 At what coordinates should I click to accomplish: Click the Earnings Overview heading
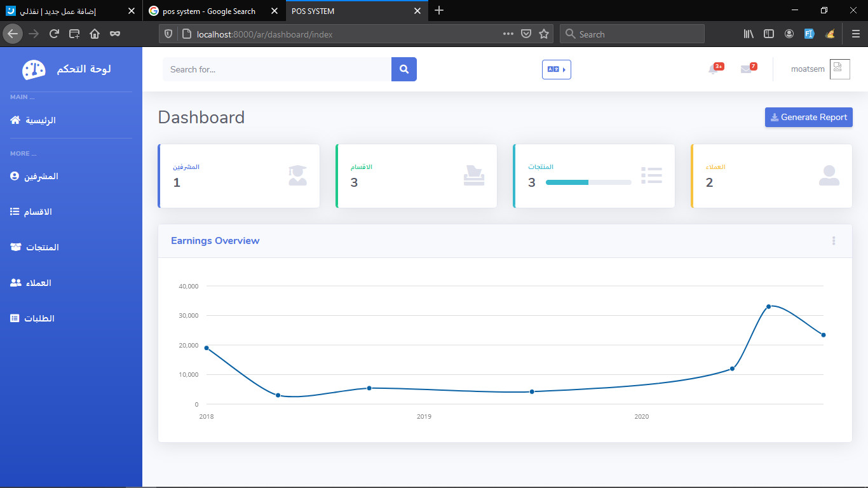pyautogui.click(x=215, y=241)
